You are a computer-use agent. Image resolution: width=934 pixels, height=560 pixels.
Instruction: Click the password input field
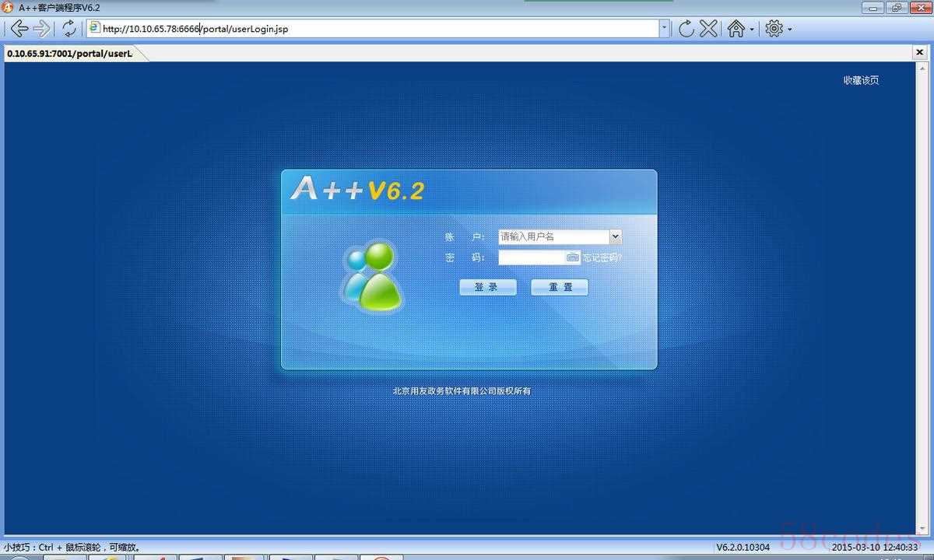532,257
